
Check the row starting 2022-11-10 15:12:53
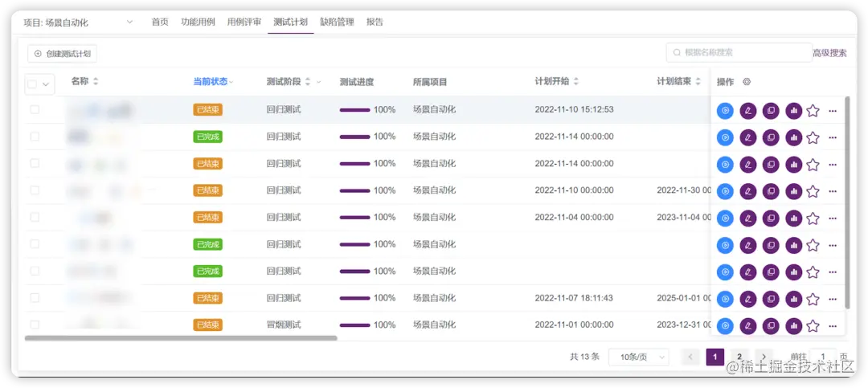click(35, 109)
